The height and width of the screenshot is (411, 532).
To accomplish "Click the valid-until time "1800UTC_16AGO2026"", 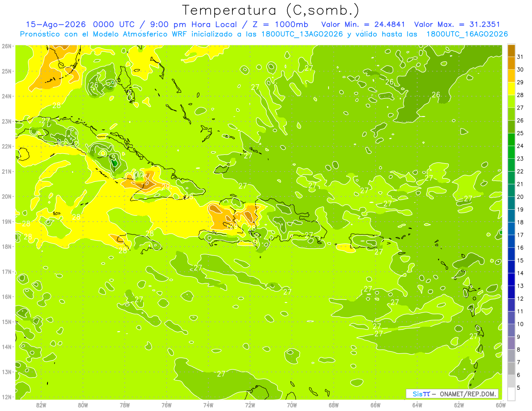I will (467, 34).
